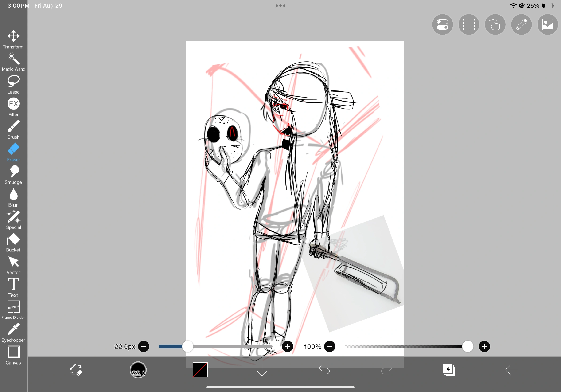
Task: Open the FX Filter tool
Action: pos(13,107)
